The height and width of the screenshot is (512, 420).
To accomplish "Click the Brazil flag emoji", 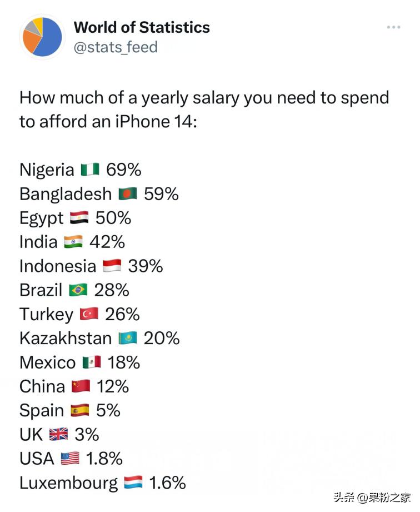I will [x=78, y=290].
